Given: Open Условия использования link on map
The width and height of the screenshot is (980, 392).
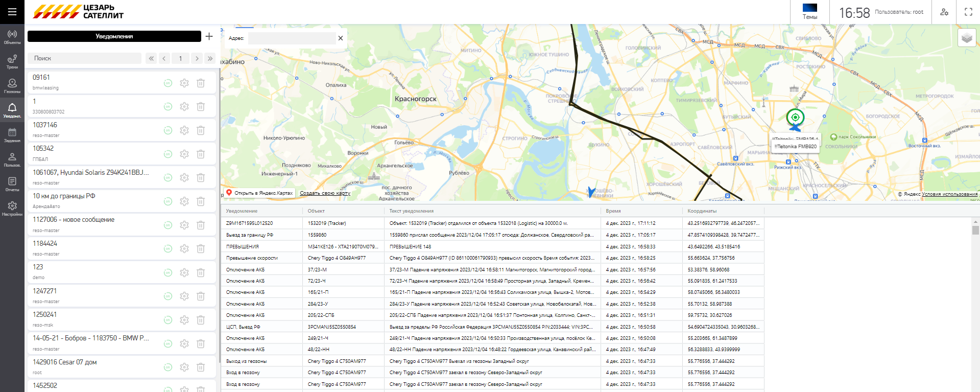Looking at the screenshot, I should (x=950, y=194).
